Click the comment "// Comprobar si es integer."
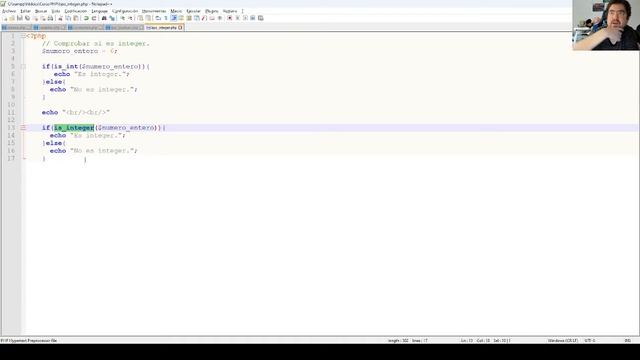640x360 pixels. point(96,43)
